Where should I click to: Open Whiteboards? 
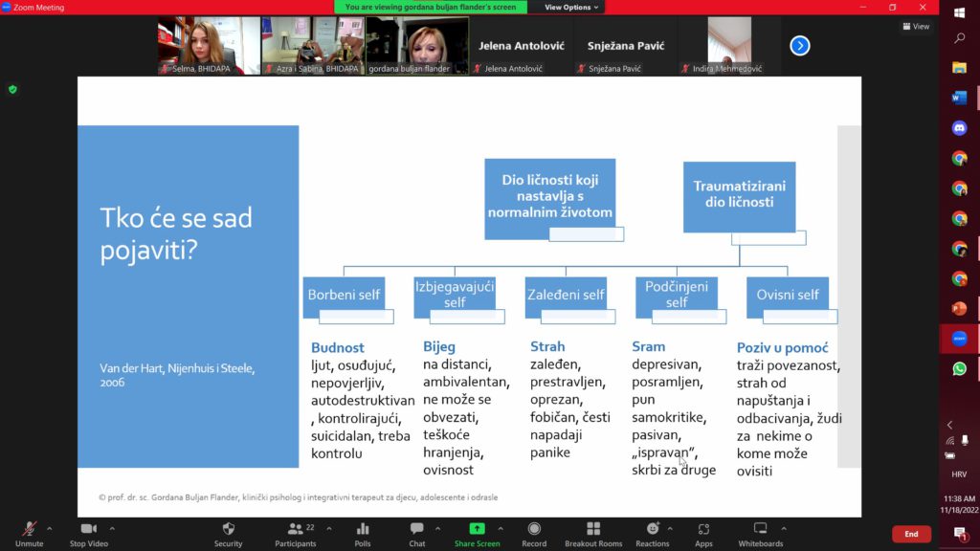click(760, 533)
